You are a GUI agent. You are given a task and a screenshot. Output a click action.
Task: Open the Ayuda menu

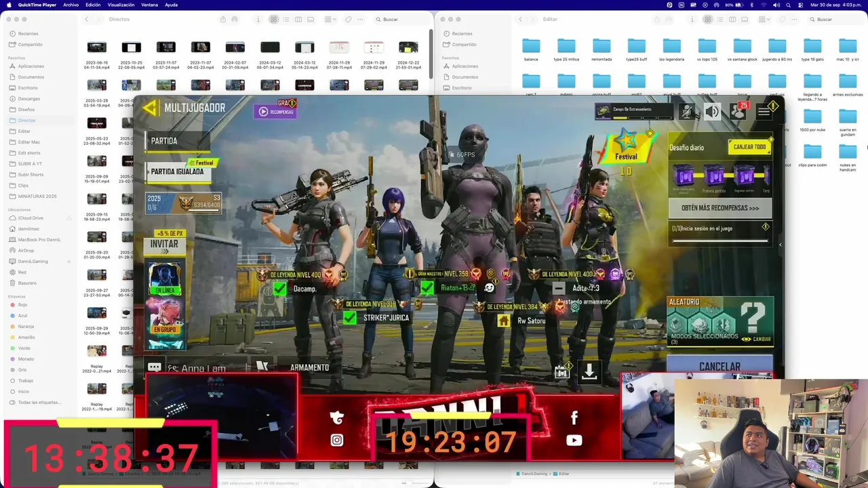point(172,5)
